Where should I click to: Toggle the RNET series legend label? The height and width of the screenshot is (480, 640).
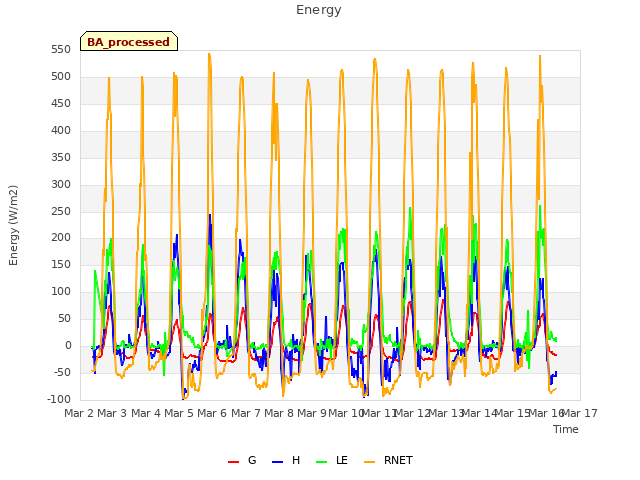398,460
